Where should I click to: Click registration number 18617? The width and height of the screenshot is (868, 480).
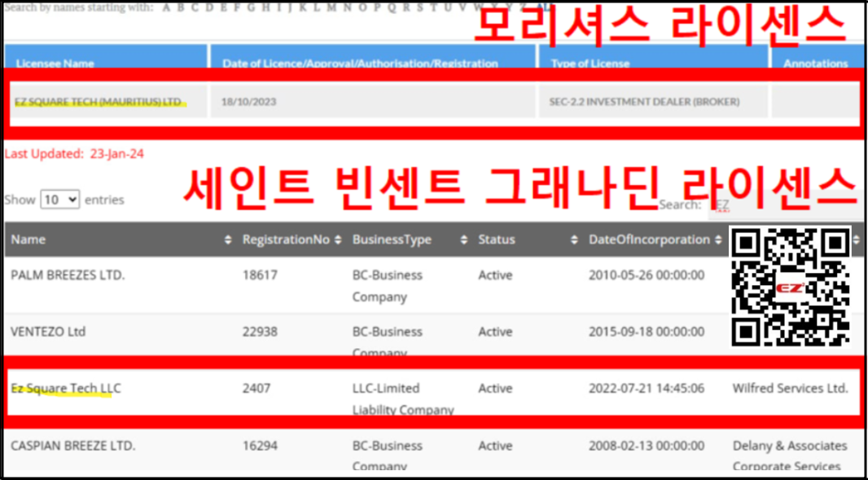coord(260,275)
